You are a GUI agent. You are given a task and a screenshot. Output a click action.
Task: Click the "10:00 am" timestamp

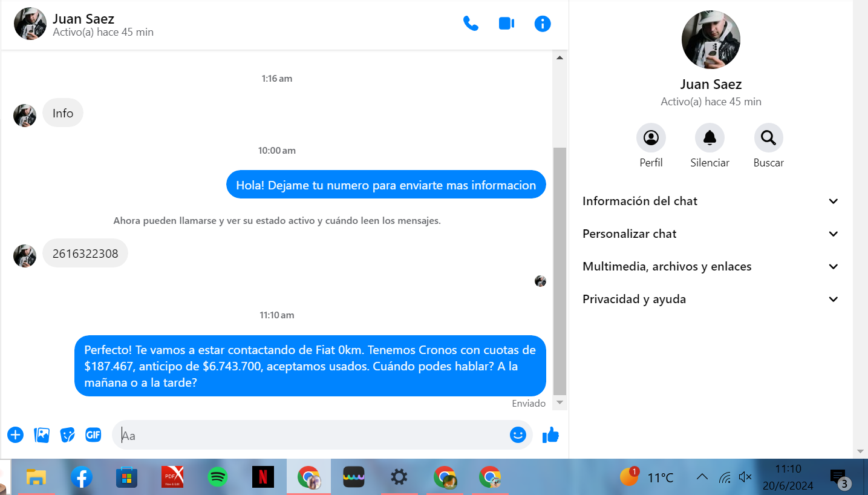[277, 151]
